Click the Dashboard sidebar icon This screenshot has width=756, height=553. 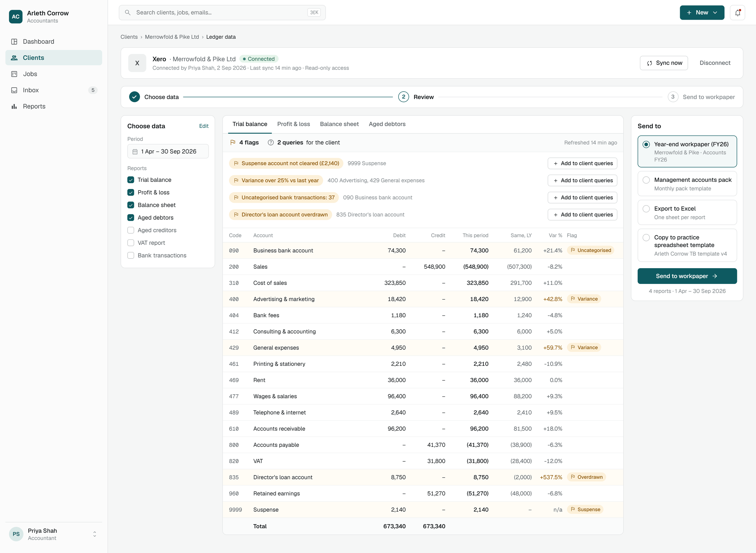point(14,41)
